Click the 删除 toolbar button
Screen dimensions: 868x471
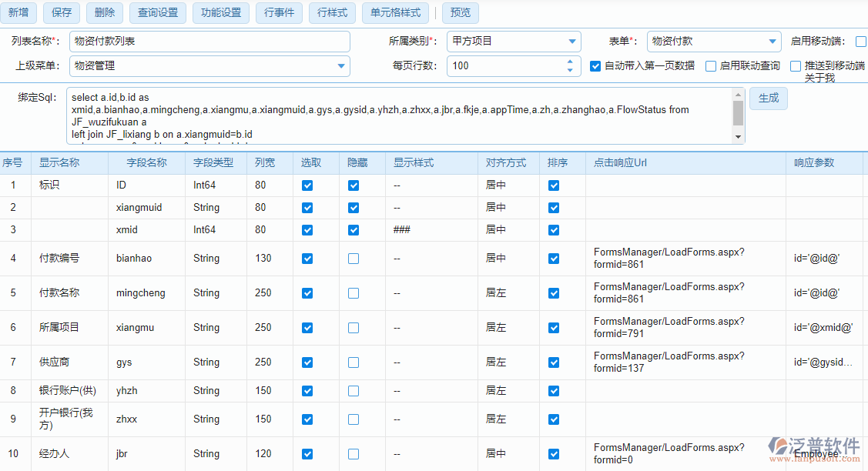pos(104,12)
